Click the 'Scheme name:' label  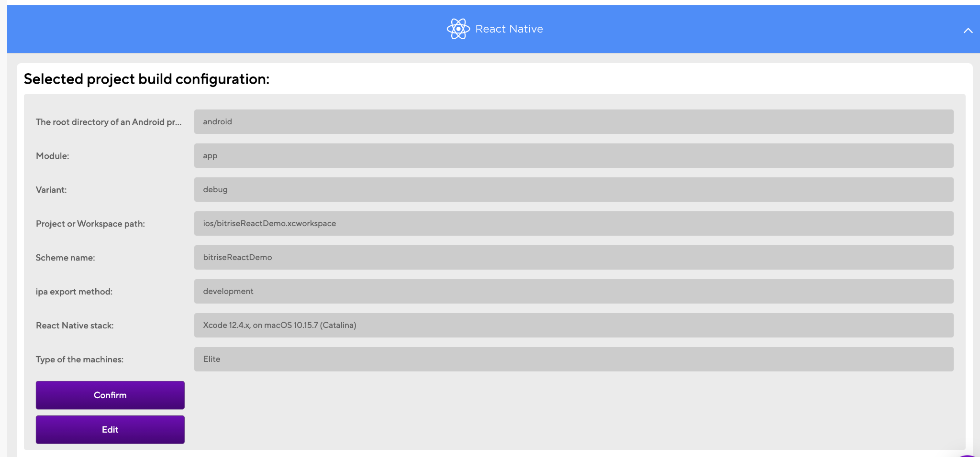point(66,258)
